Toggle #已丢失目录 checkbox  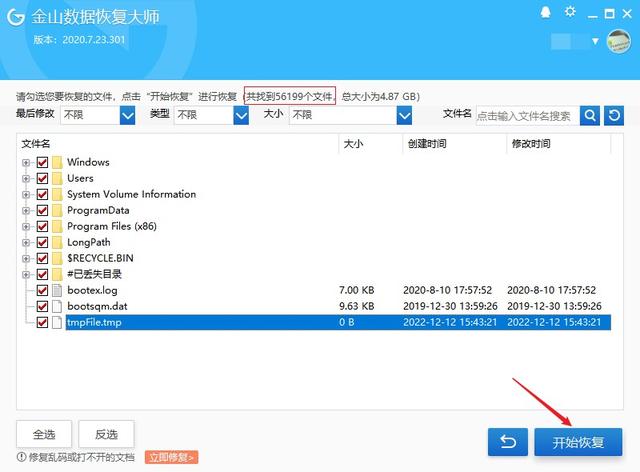click(x=42, y=274)
